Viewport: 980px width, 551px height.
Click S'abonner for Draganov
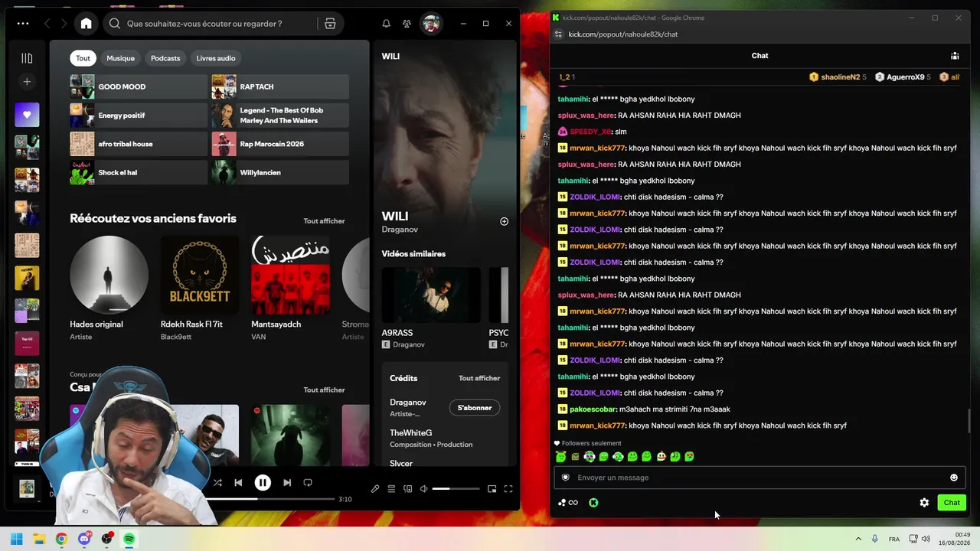(475, 408)
